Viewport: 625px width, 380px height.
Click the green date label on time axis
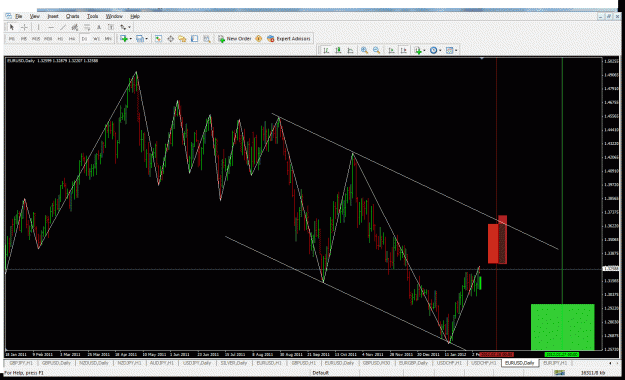coord(562,354)
